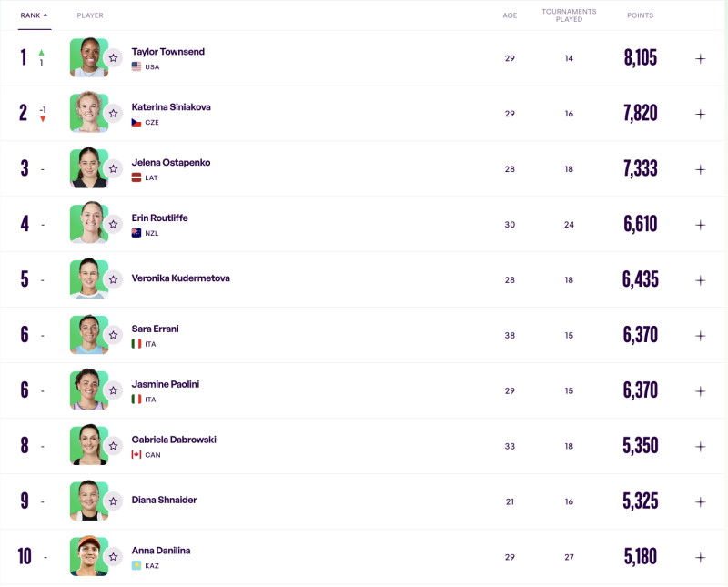Click the Points column header
Viewport: 728px width, 587px height.
pyautogui.click(x=640, y=15)
